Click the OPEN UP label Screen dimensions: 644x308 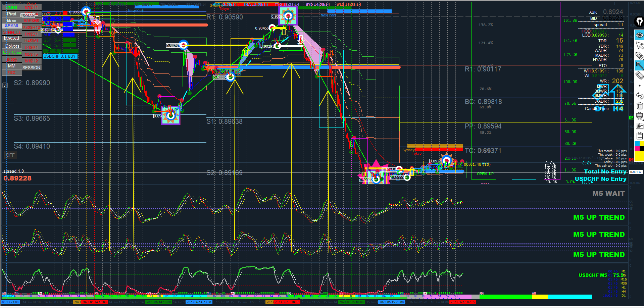coord(485,174)
